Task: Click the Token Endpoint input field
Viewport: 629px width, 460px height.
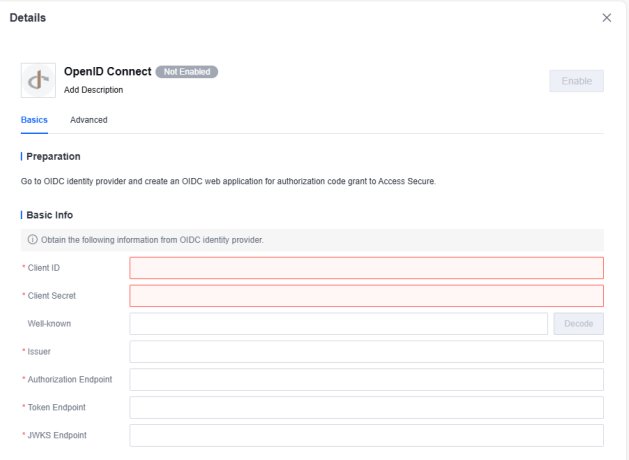Action: [x=366, y=407]
